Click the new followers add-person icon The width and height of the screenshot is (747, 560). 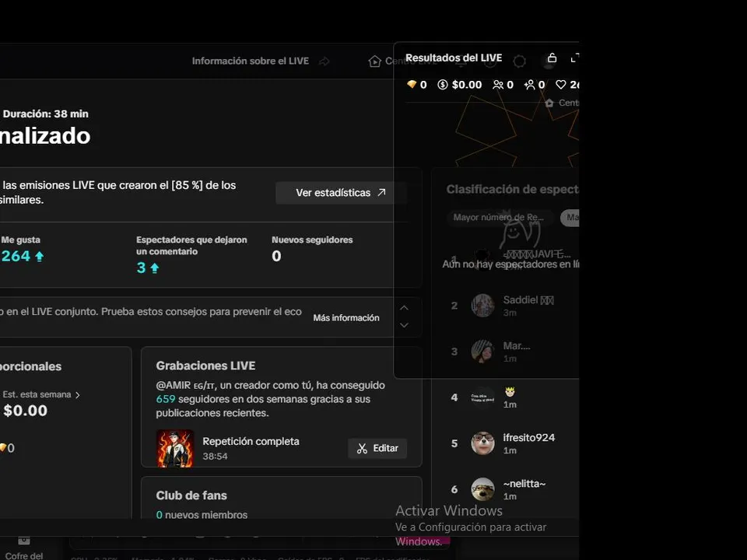(529, 85)
